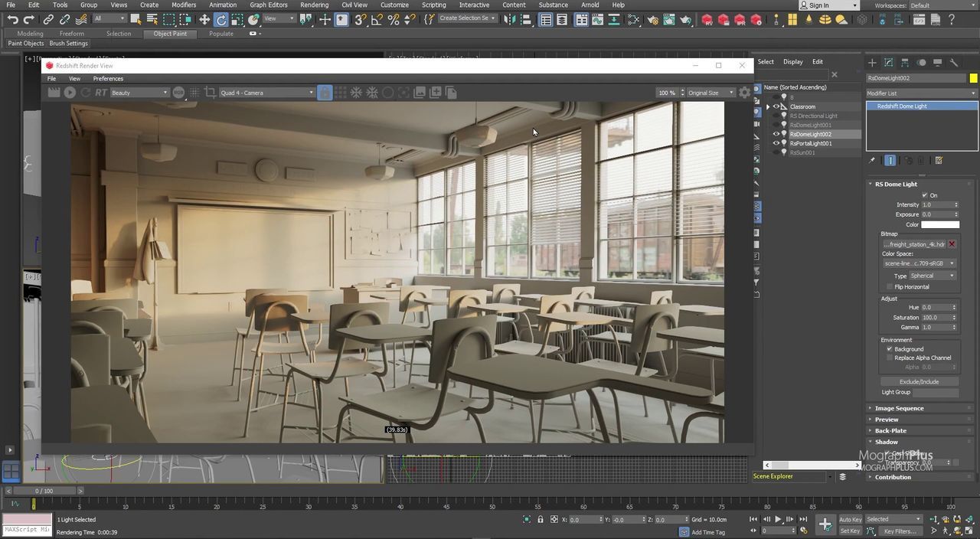Click the Redshift IPR render icon

(740, 20)
